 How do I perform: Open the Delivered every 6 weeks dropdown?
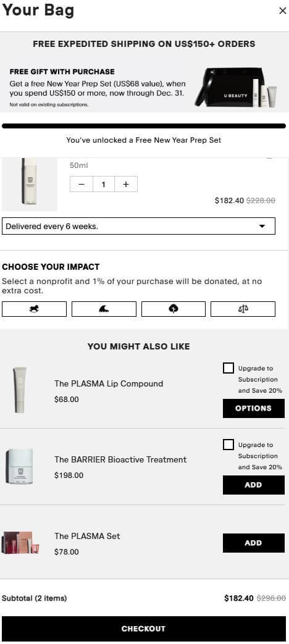[x=139, y=226]
